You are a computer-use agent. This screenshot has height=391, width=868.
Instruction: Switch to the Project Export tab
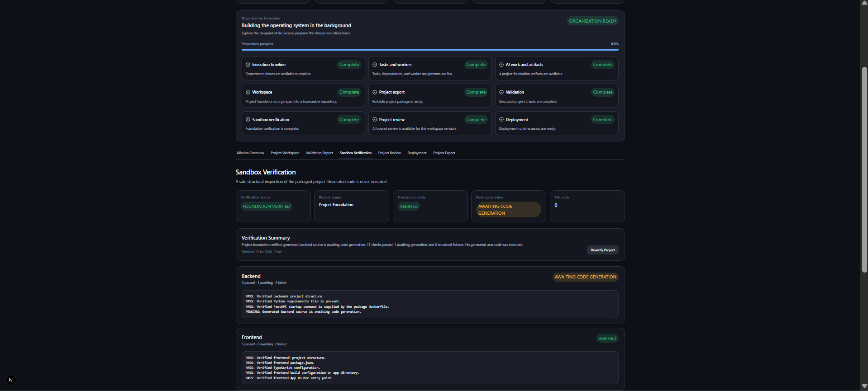pos(444,153)
